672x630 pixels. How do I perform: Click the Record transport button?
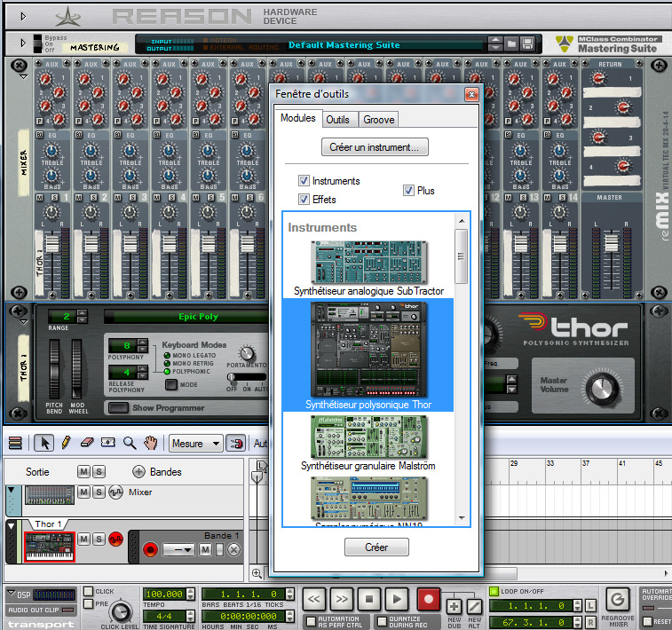tap(428, 599)
